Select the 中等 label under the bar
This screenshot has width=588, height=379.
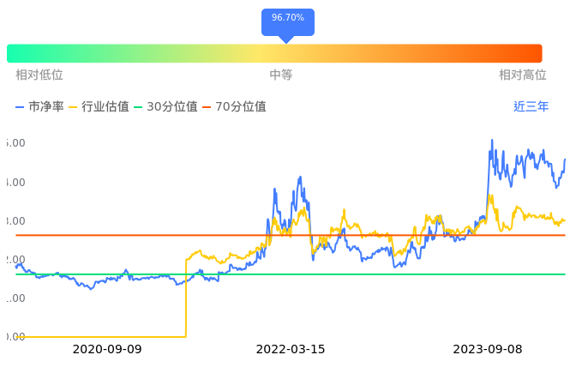tap(281, 75)
